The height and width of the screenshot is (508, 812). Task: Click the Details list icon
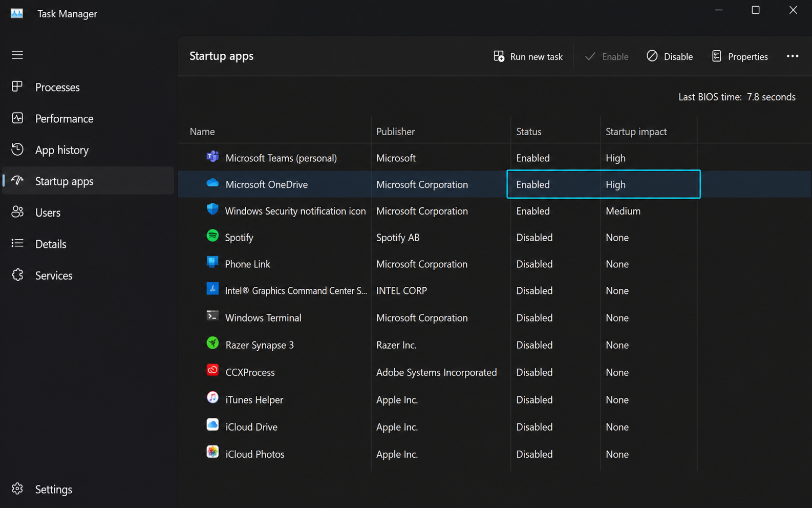pos(17,243)
